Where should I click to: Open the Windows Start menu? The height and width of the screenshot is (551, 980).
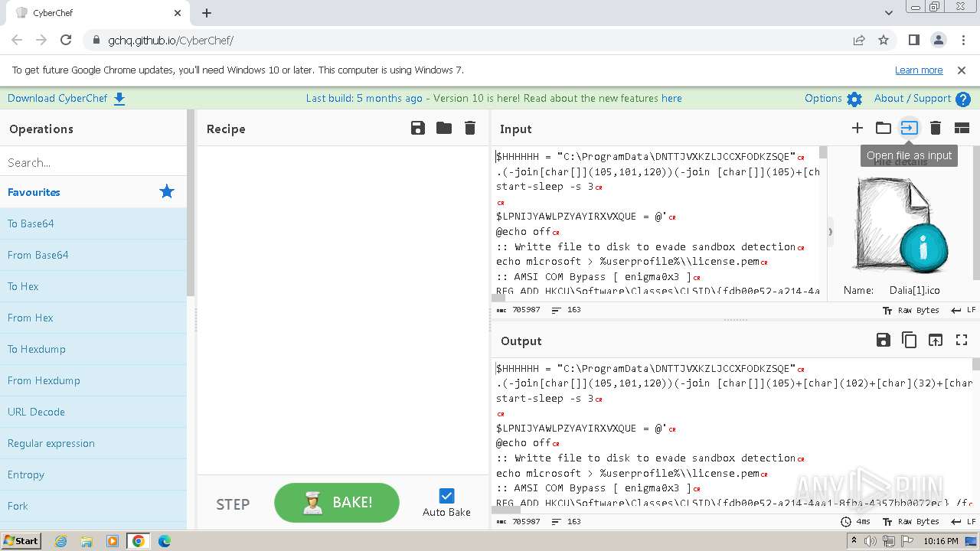pyautogui.click(x=21, y=540)
